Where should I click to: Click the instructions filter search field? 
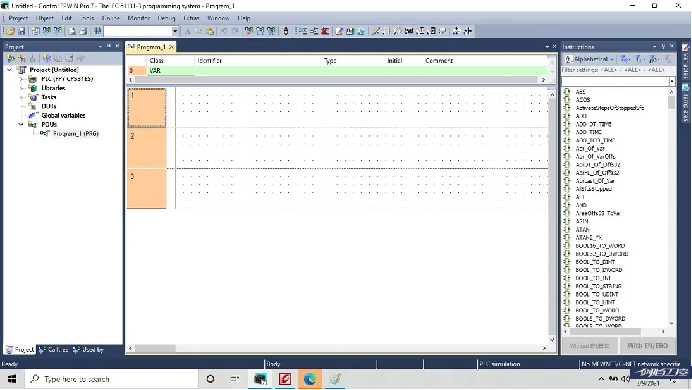pos(615,81)
